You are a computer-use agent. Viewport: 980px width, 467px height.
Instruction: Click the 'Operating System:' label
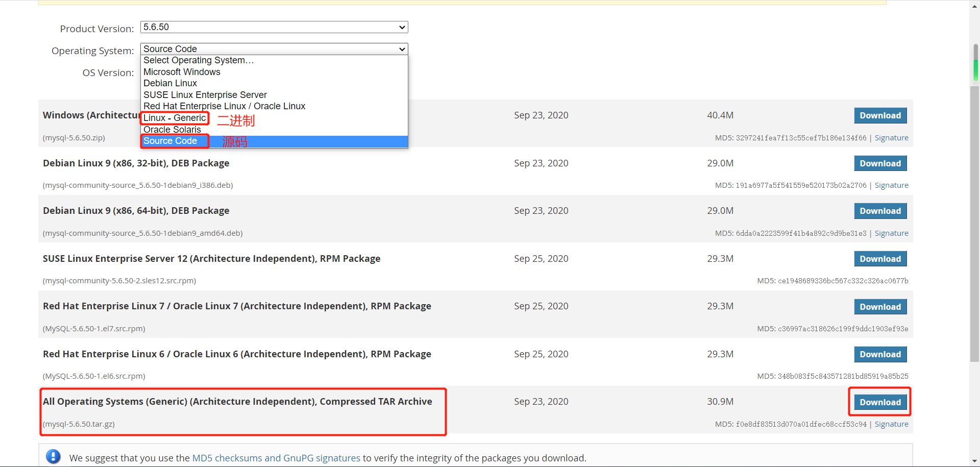[93, 51]
